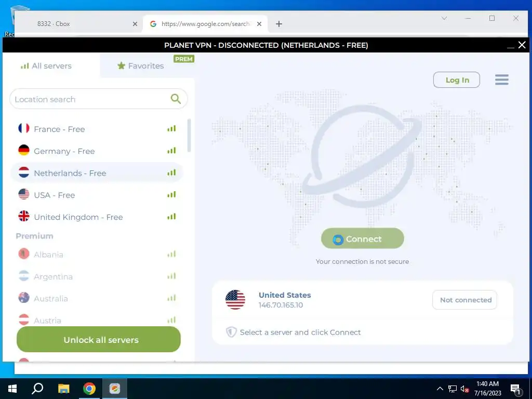The image size is (532, 399).
Task: Click signal bars icon for USA - Free
Action: [171, 194]
